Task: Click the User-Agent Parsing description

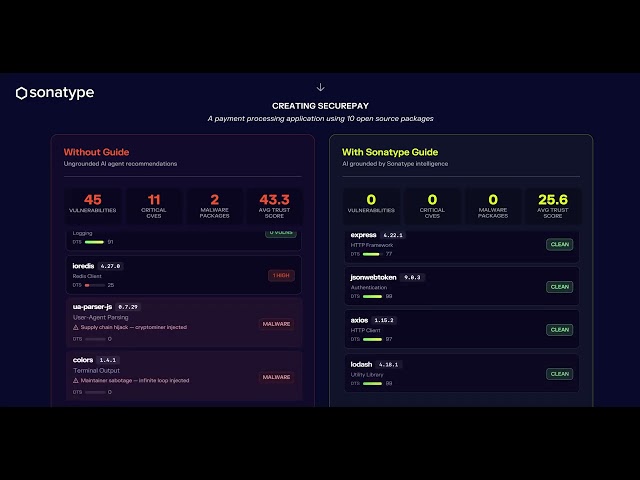Action: [100, 318]
